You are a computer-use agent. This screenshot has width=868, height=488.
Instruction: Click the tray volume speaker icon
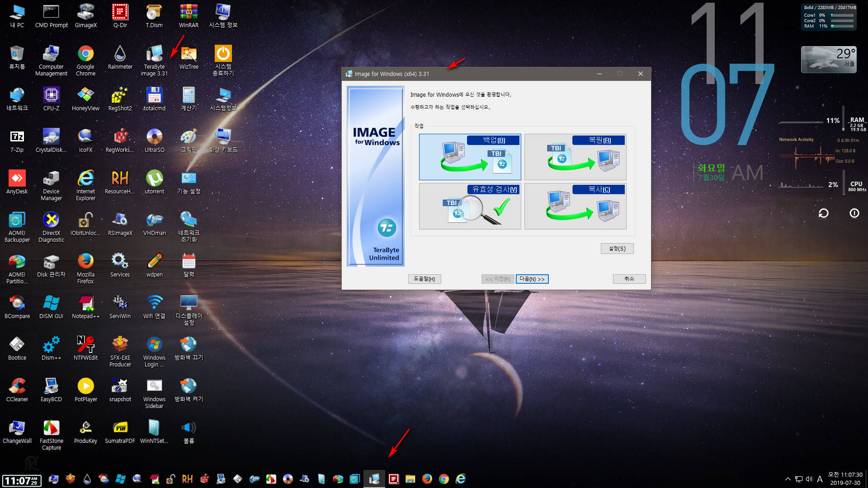[809, 479]
